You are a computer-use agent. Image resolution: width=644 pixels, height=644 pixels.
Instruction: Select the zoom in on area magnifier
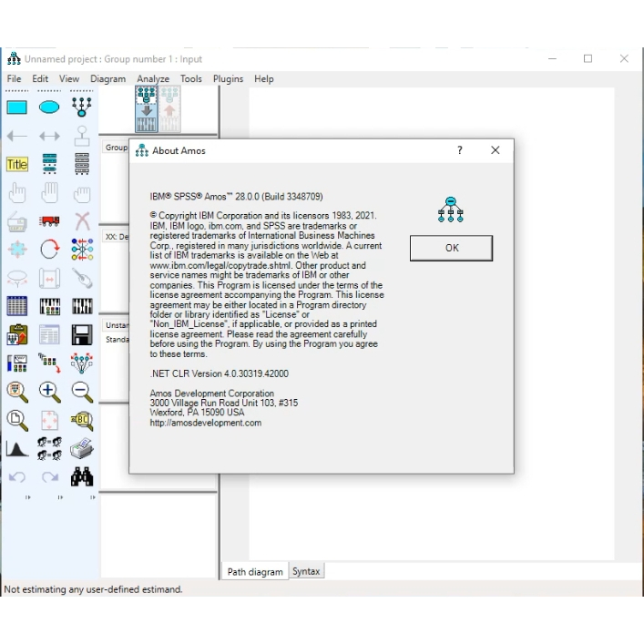16,392
